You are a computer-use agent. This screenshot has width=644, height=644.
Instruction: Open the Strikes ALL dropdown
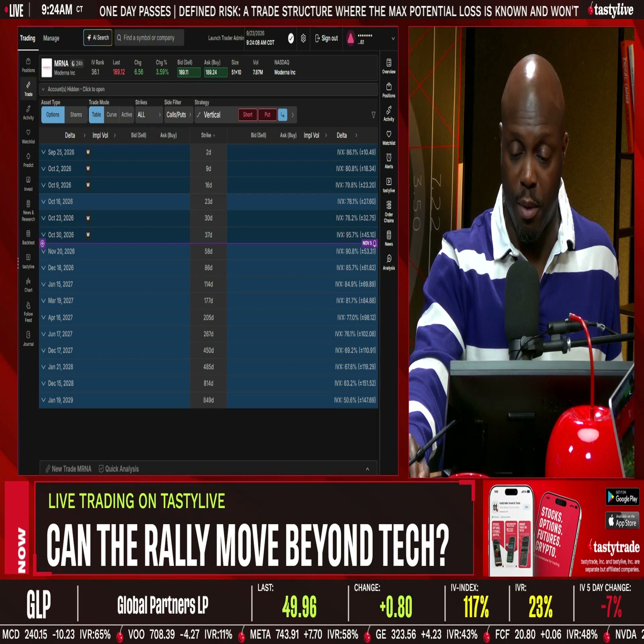[x=149, y=115]
